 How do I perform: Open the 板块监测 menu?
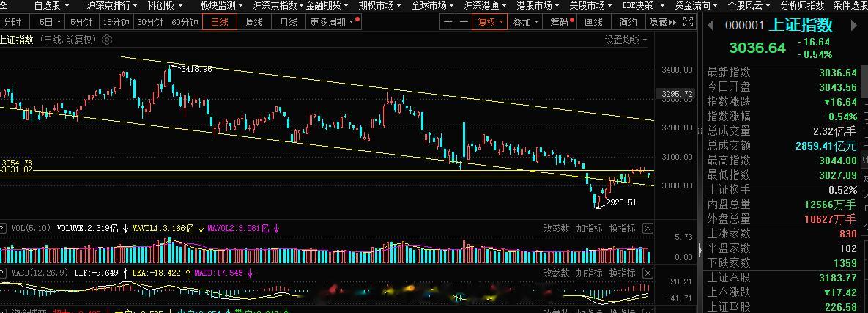pos(221,6)
